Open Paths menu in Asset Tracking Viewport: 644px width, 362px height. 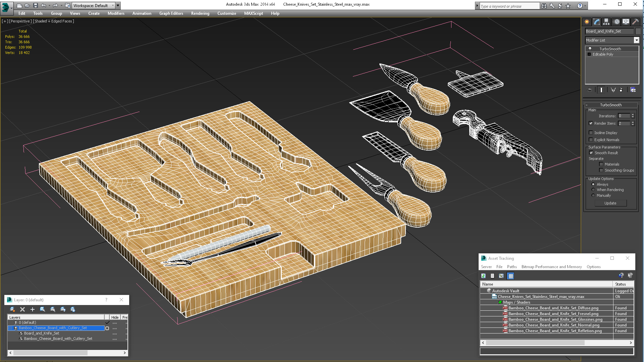coord(512,266)
